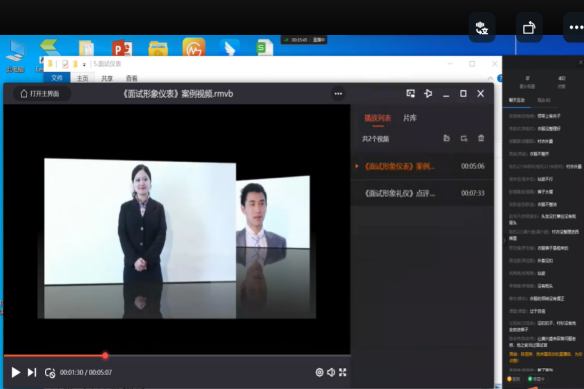Click the red playback progress handle
584x389 pixels.
point(105,356)
